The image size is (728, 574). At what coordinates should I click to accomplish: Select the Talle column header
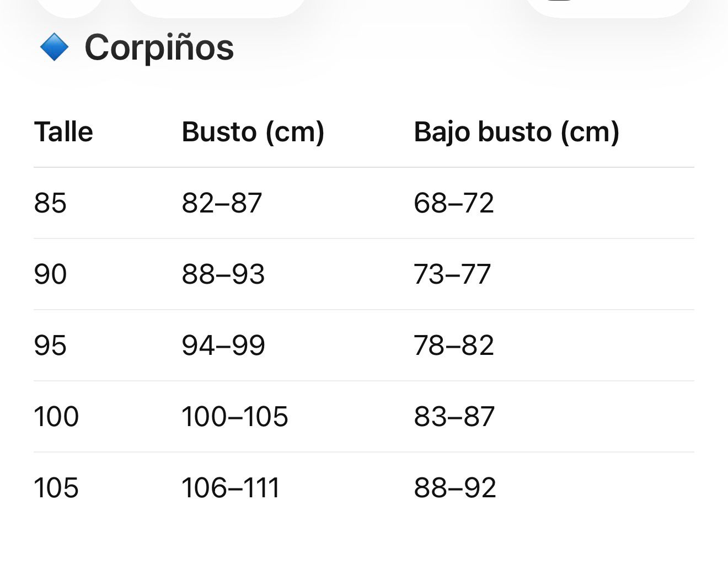(63, 132)
